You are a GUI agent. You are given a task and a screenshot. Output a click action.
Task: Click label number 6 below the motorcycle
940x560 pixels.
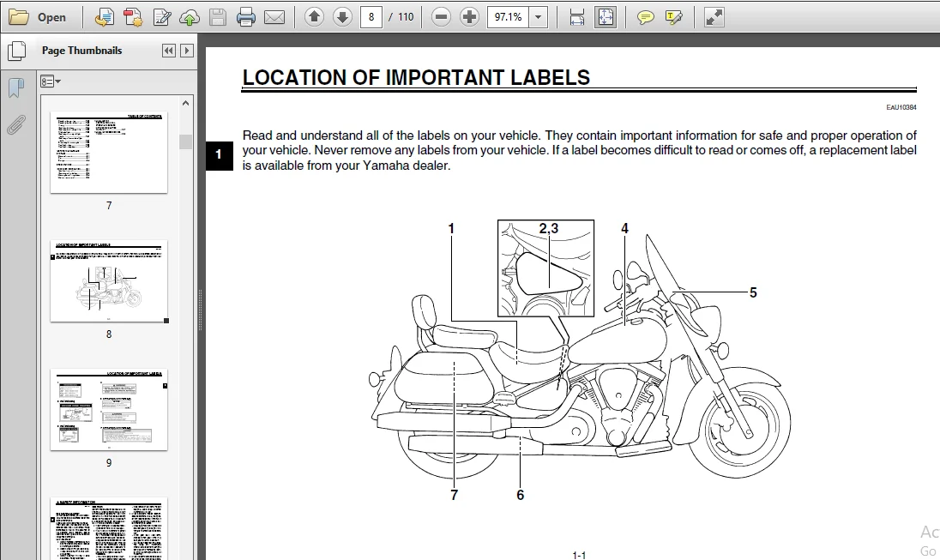click(x=521, y=495)
